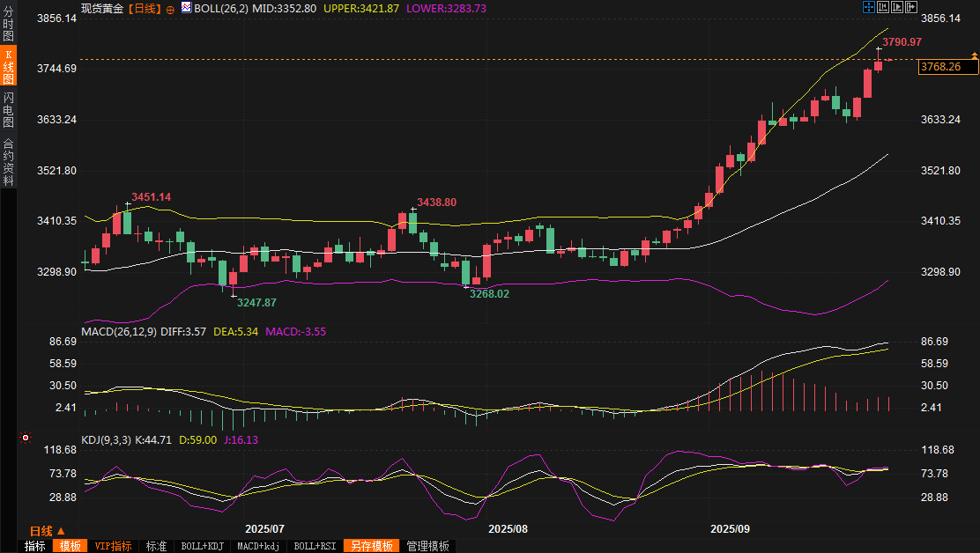Click the 管理模板 button
The image size is (980, 553).
pos(427,546)
